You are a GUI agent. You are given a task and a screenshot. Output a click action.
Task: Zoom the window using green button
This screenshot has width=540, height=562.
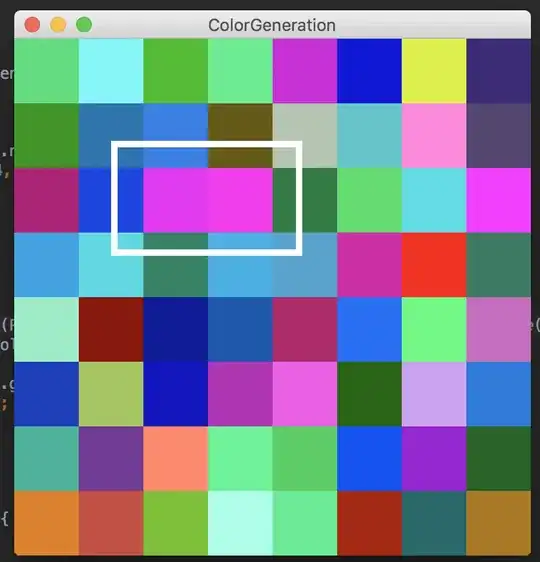(x=84, y=25)
